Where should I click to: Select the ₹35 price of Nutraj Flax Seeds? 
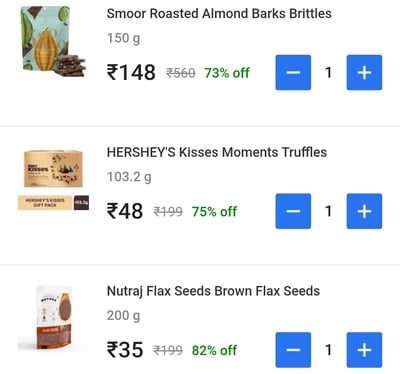[x=125, y=350]
